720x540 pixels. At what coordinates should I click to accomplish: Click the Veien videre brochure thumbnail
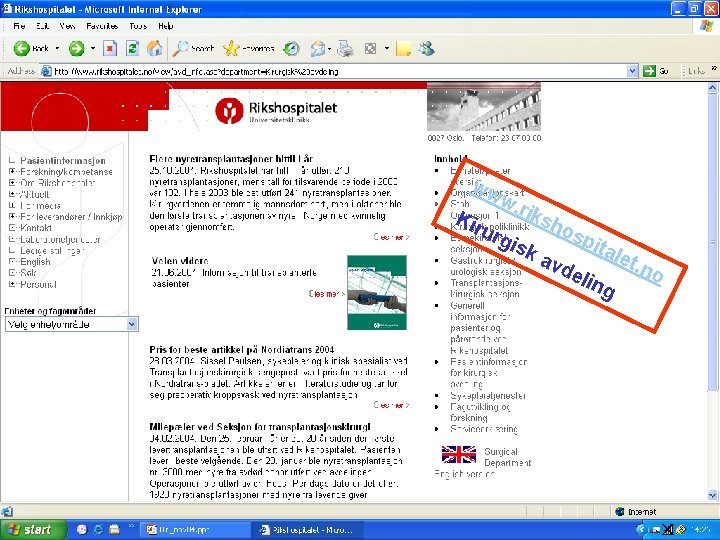click(x=377, y=292)
